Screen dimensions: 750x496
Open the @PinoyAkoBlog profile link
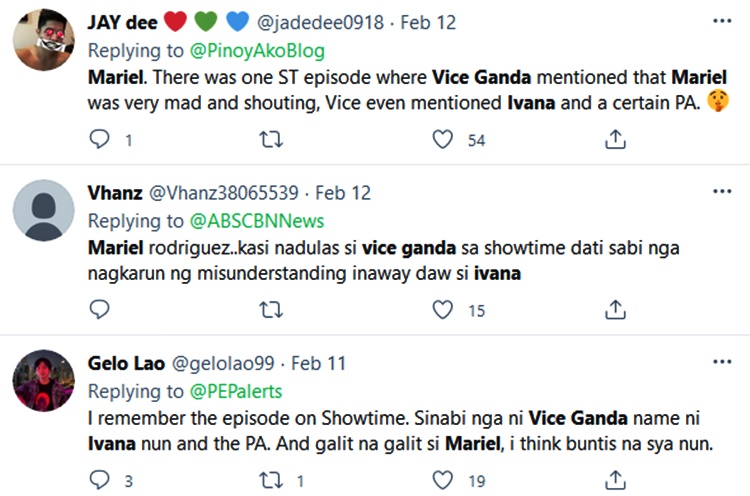point(257,51)
